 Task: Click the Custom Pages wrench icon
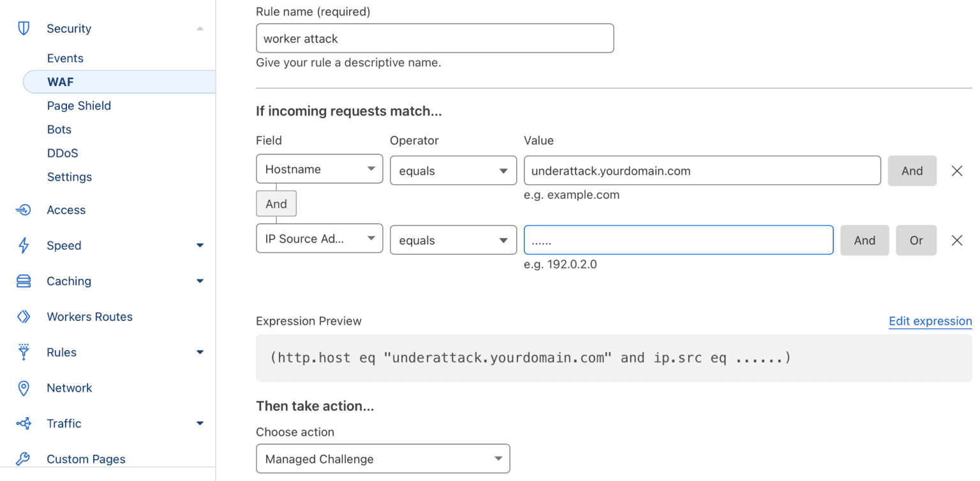click(23, 459)
